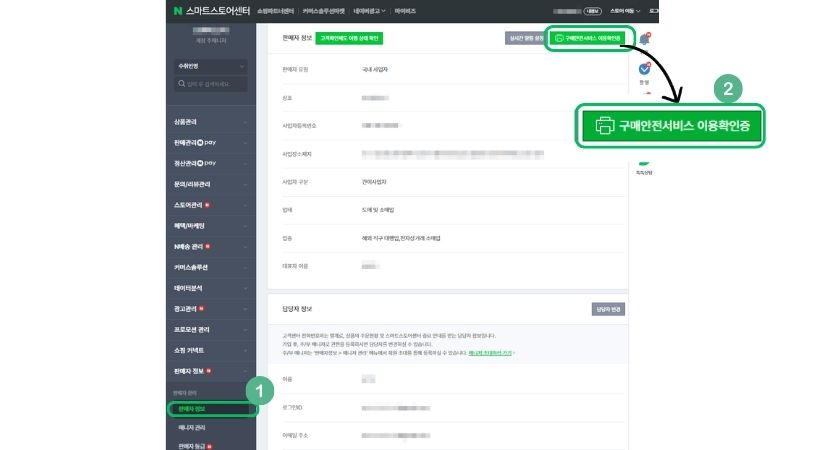825x450 pixels.
Task: Open the 수취인명 search type dropdown
Action: pos(210,66)
